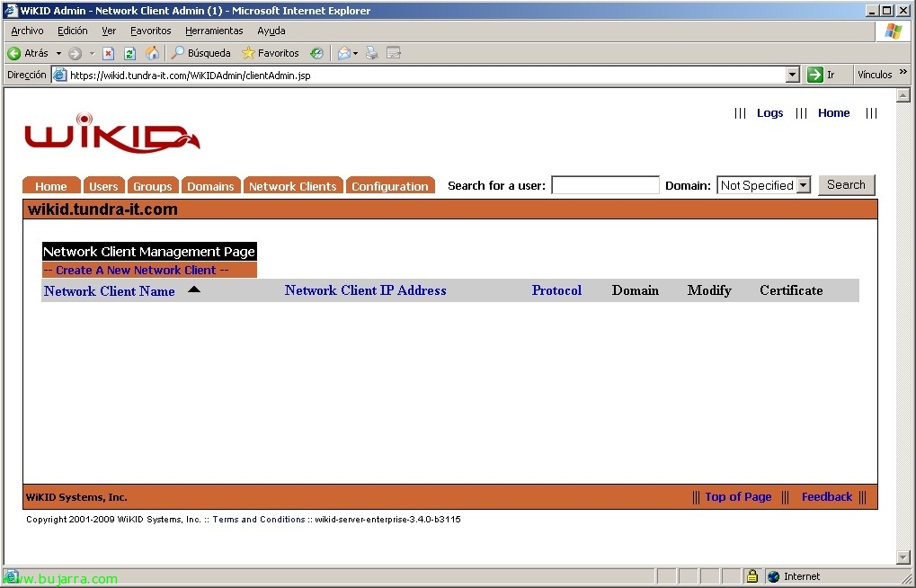Stop page loading with the red X icon
This screenshot has height=588, width=916.
pos(108,53)
